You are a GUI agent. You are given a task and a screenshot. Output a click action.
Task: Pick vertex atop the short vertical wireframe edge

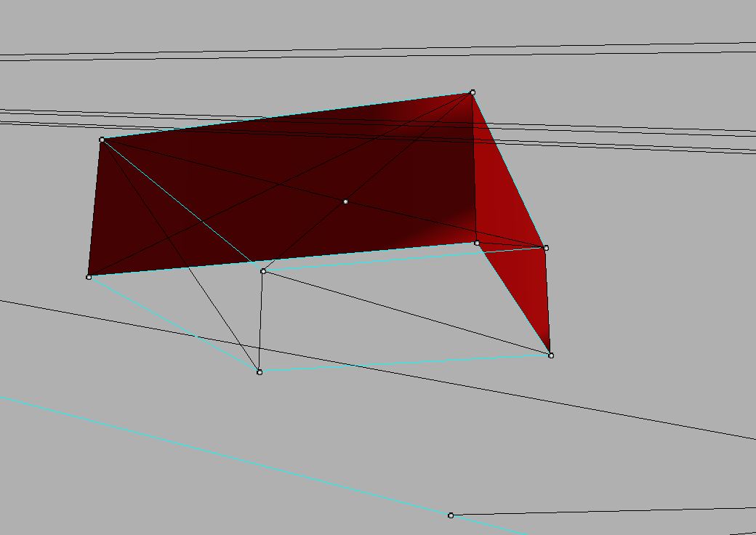(263, 271)
